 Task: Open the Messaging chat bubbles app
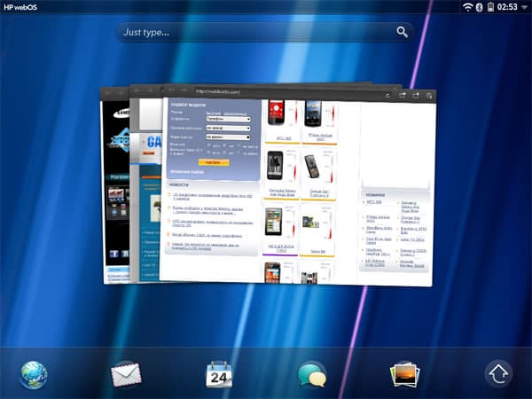tap(312, 375)
